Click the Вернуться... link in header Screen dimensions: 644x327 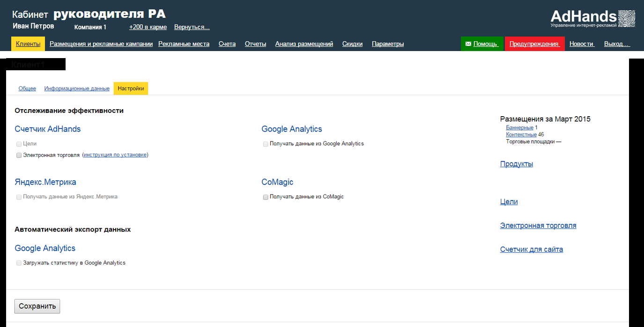[x=192, y=27]
